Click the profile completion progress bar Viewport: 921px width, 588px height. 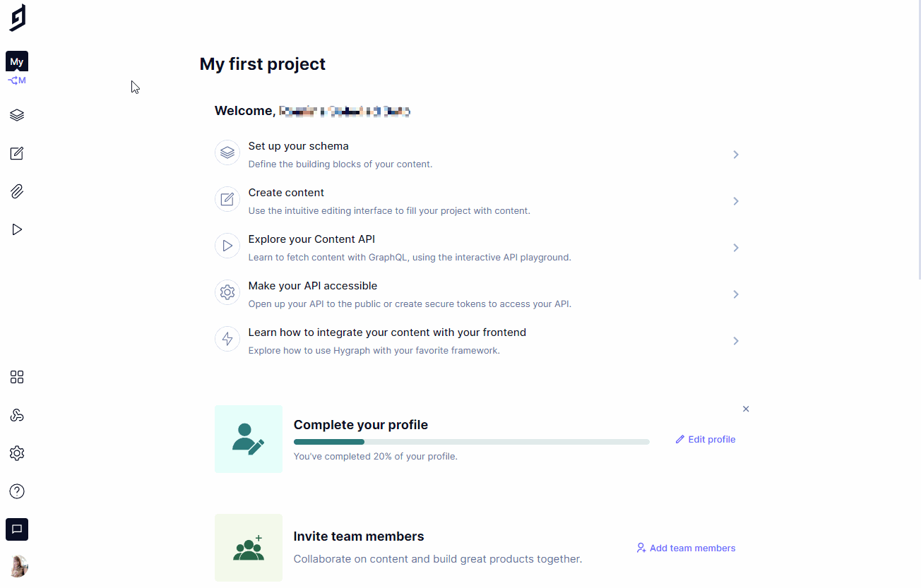471,442
